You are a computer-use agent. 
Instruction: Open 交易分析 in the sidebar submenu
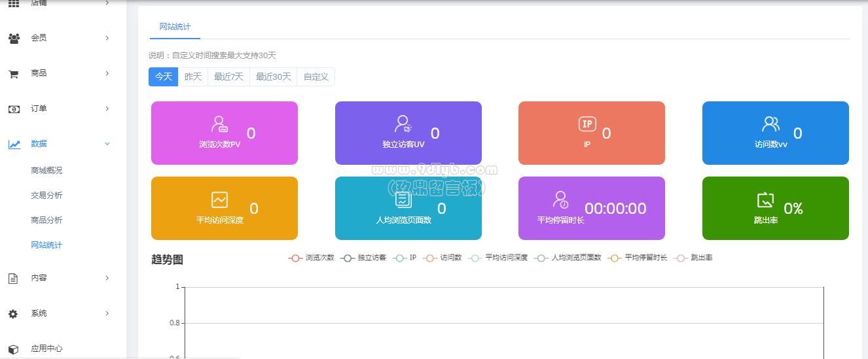point(46,196)
